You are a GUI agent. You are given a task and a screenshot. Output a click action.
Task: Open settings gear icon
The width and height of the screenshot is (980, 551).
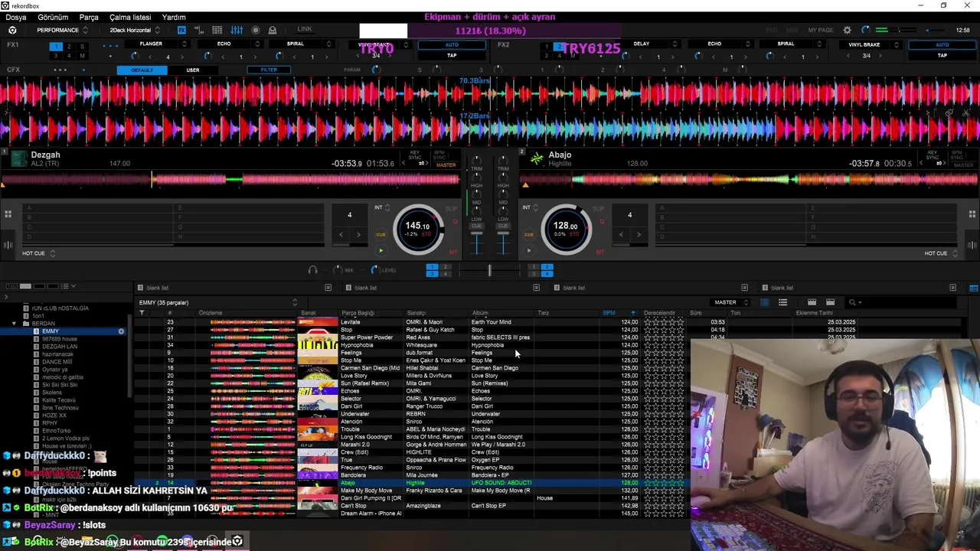click(x=847, y=30)
